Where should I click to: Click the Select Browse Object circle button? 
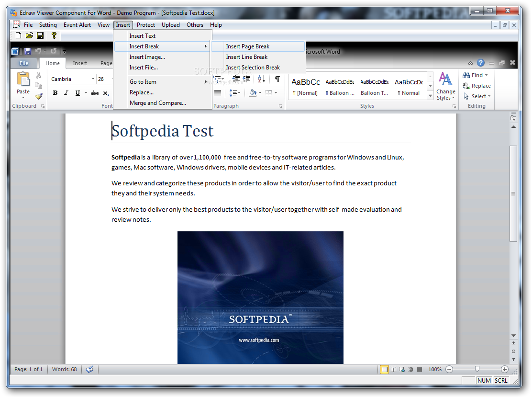tap(513, 351)
